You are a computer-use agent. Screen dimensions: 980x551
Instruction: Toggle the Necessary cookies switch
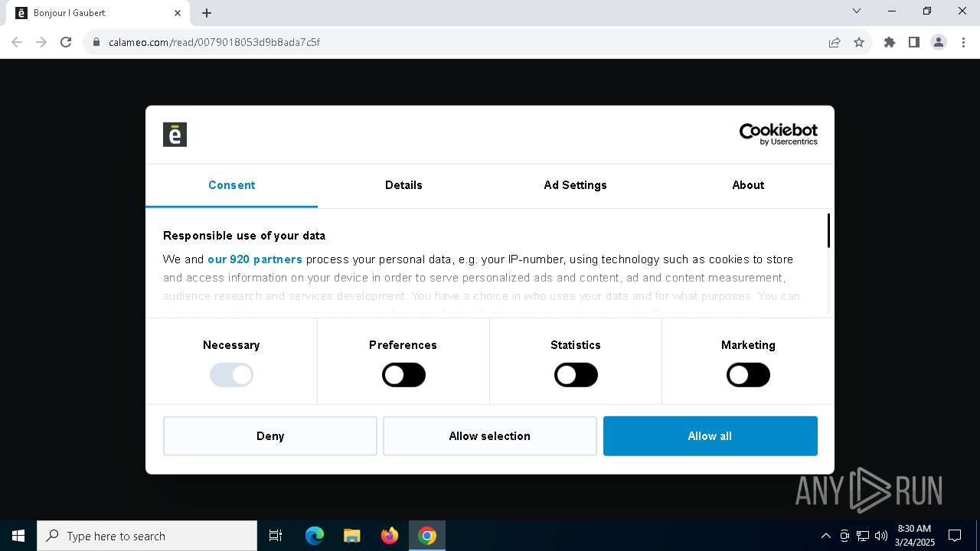(231, 375)
